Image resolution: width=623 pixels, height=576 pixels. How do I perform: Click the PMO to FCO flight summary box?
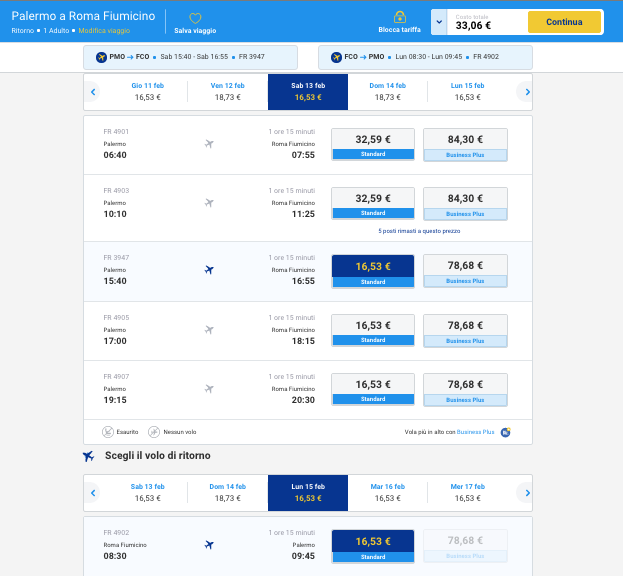[190, 57]
